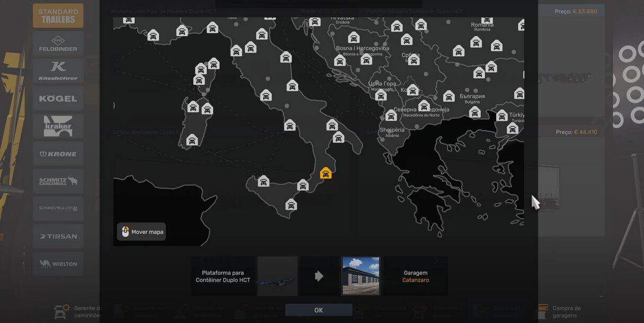Click the Mover mapa hint
The width and height of the screenshot is (644, 323).
[x=141, y=232]
